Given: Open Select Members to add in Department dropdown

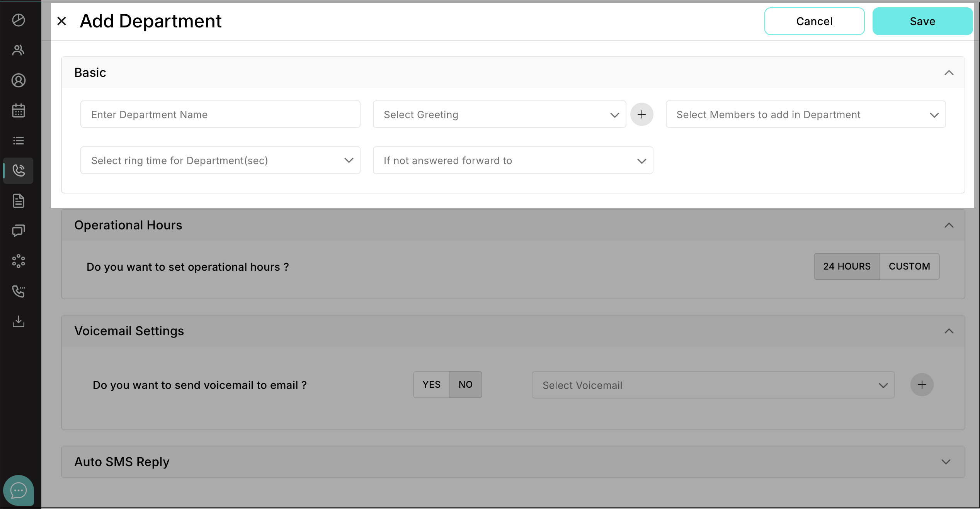Looking at the screenshot, I should [x=805, y=114].
